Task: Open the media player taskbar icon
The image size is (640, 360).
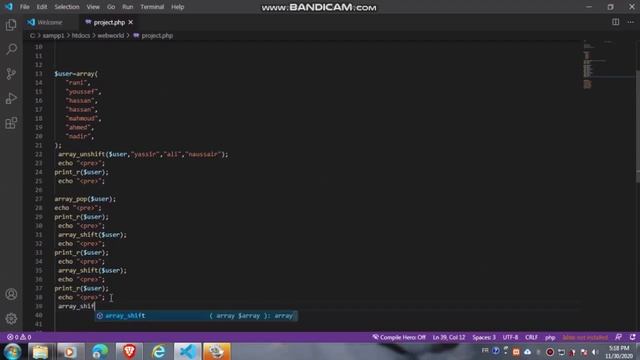Action: pyautogui.click(x=69, y=351)
